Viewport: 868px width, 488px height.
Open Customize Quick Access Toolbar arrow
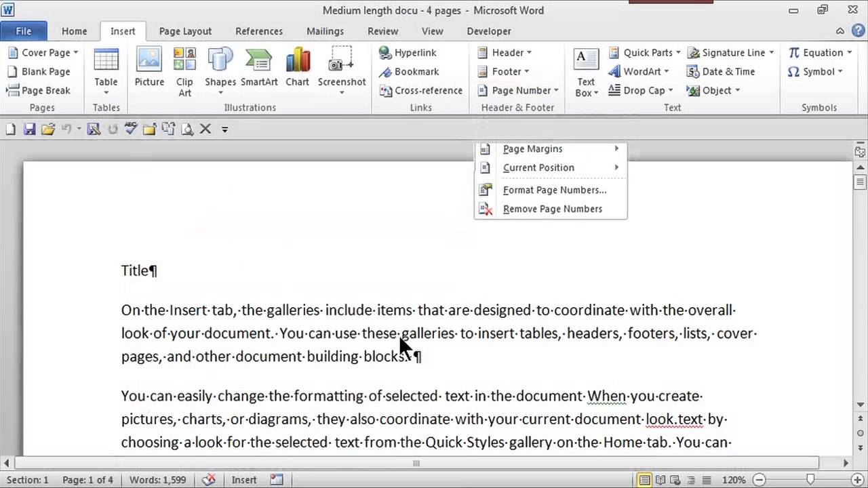tap(224, 129)
